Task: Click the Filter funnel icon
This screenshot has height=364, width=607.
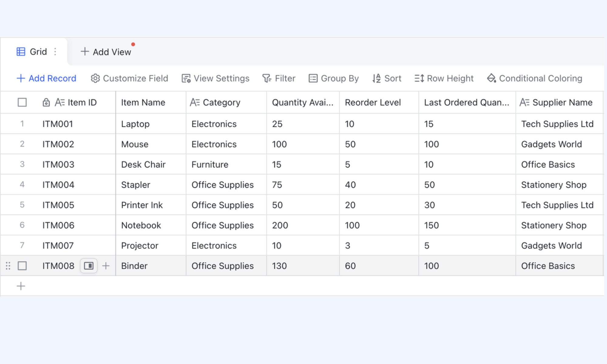Action: 267,79
